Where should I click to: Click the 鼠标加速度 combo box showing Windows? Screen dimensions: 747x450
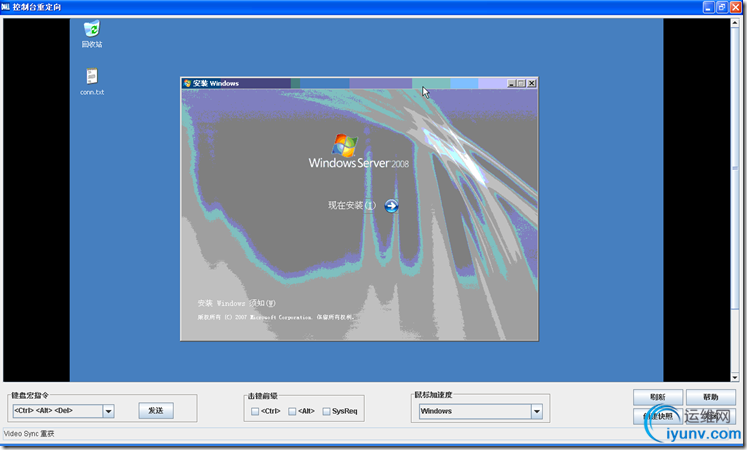[481, 411]
